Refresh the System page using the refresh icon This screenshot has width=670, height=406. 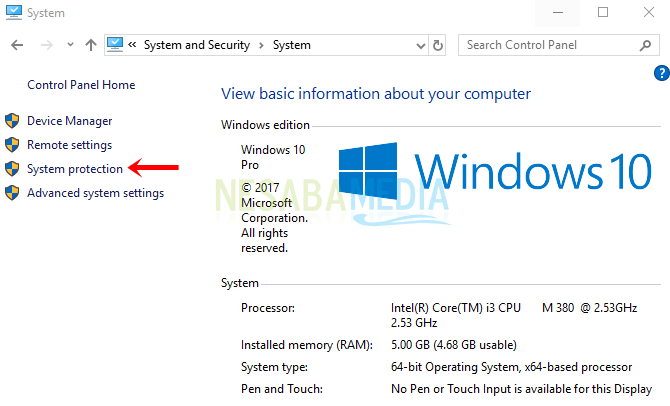438,45
